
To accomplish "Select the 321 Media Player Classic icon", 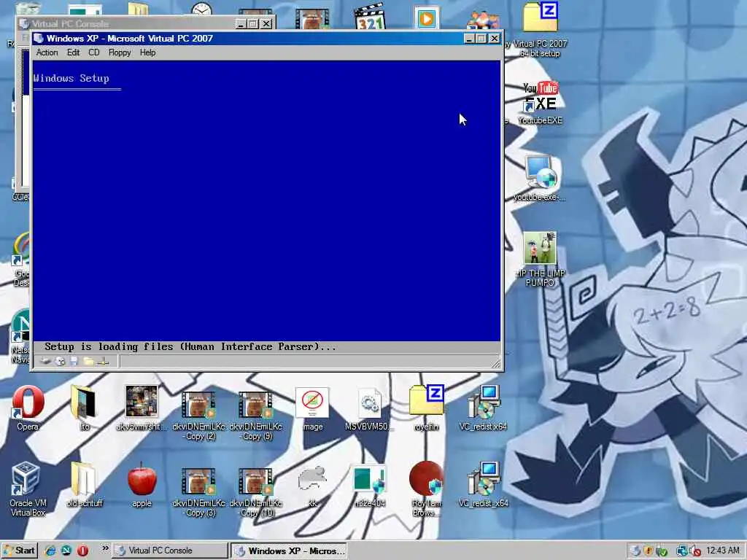I will 370,16.
